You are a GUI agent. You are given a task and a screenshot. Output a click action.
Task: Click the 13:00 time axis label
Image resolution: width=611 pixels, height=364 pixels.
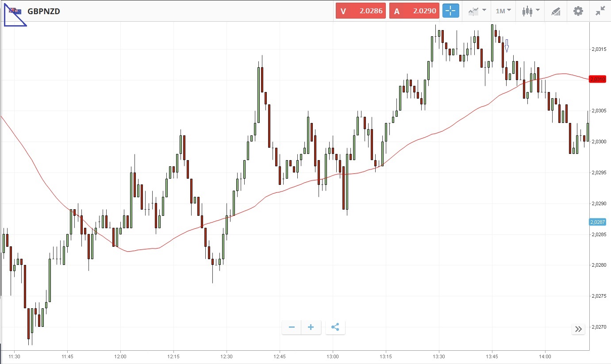click(x=332, y=356)
